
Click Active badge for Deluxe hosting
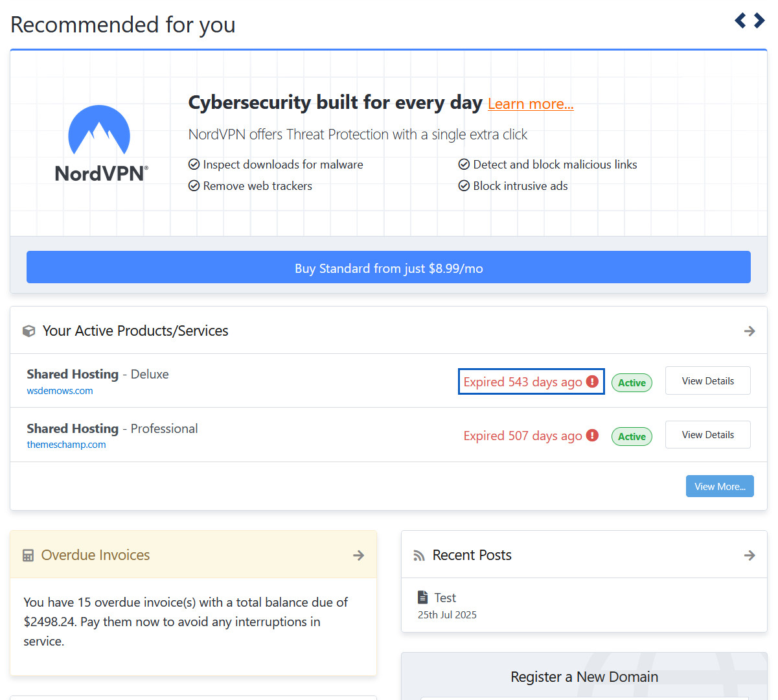point(632,383)
